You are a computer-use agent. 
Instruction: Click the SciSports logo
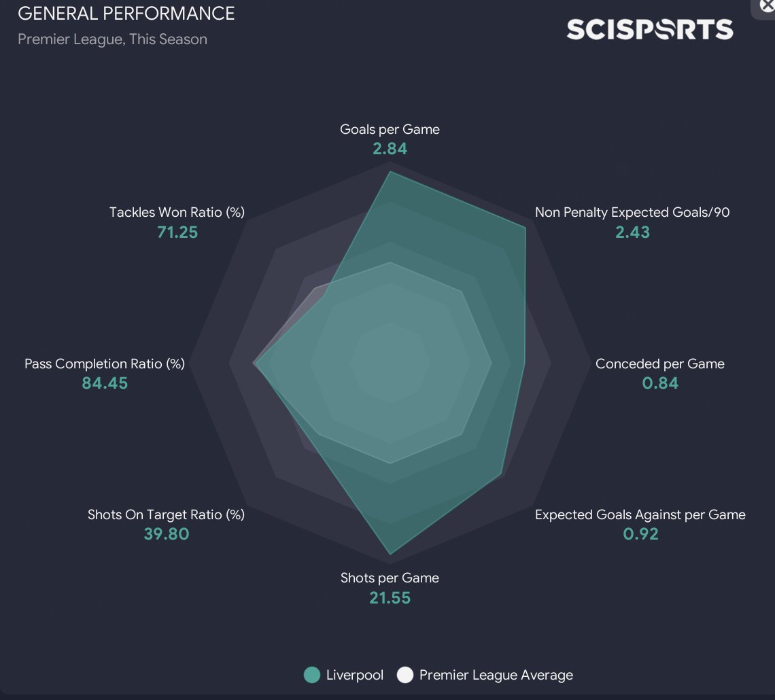(x=650, y=29)
